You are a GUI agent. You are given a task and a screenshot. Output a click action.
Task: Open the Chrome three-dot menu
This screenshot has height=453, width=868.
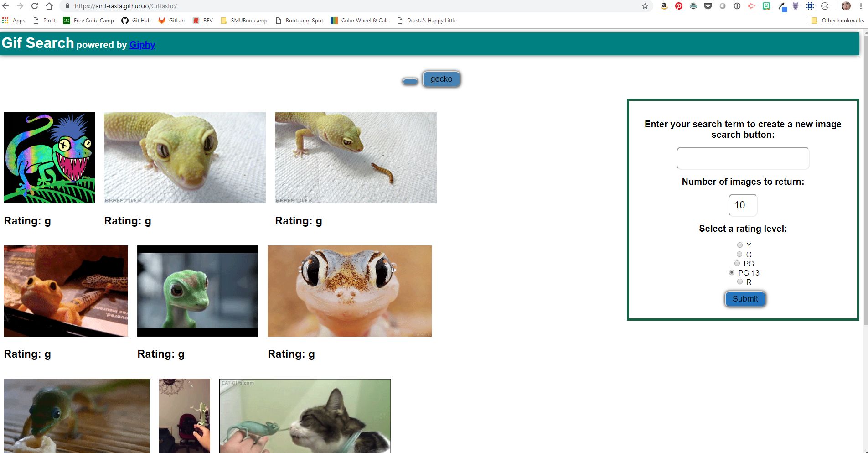pyautogui.click(x=861, y=6)
